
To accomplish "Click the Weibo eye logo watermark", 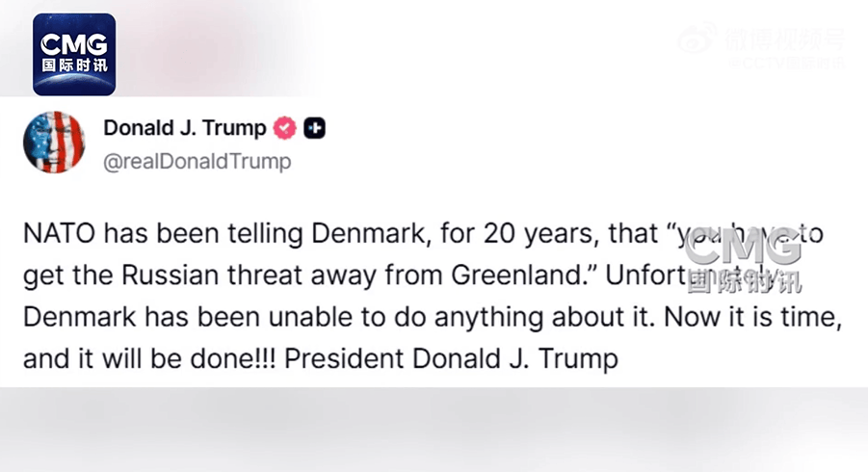I will [x=697, y=39].
